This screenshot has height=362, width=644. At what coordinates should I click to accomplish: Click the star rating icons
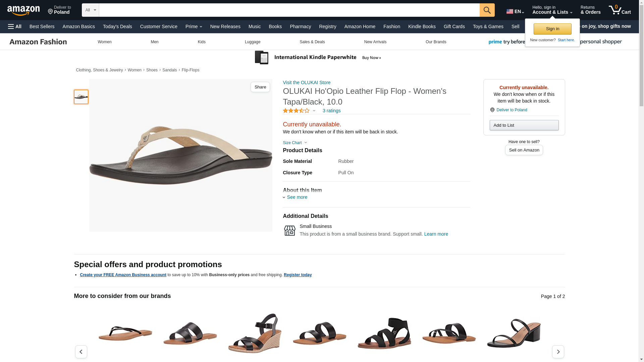click(x=296, y=111)
